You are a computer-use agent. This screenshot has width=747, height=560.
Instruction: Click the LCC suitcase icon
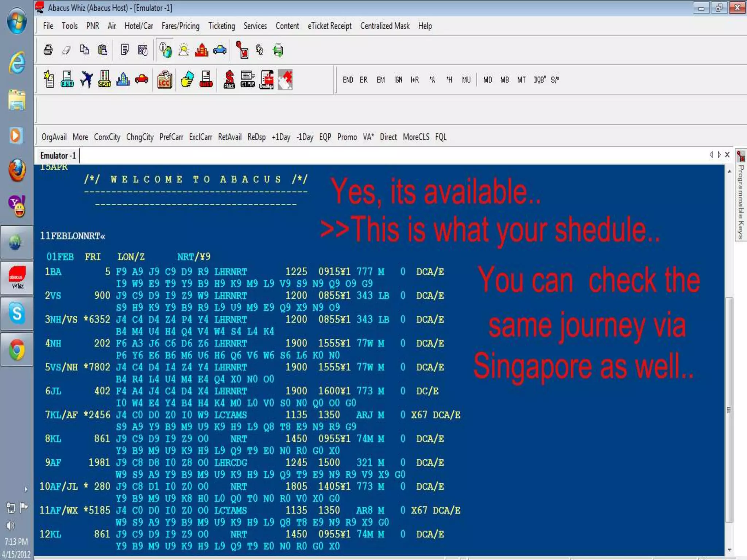(165, 79)
